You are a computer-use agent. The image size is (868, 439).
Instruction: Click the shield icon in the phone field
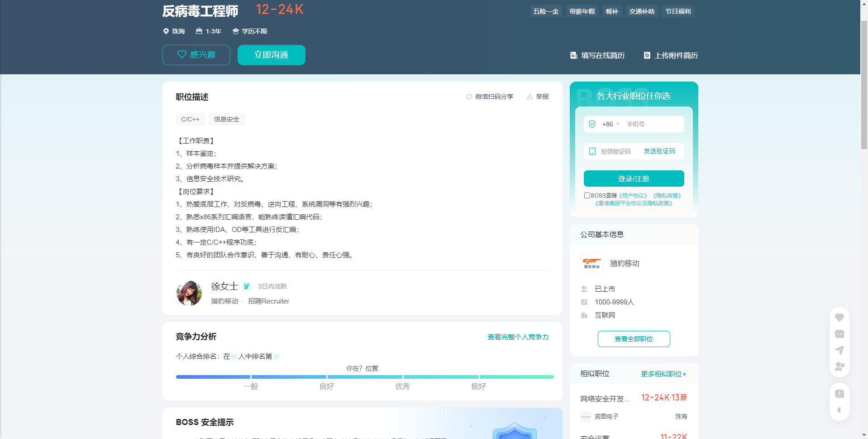point(592,124)
